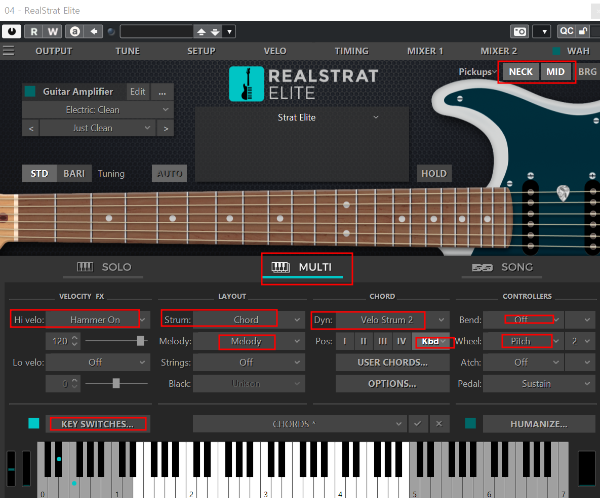
Task: Expand the Pickups dropdown
Action: tap(478, 72)
